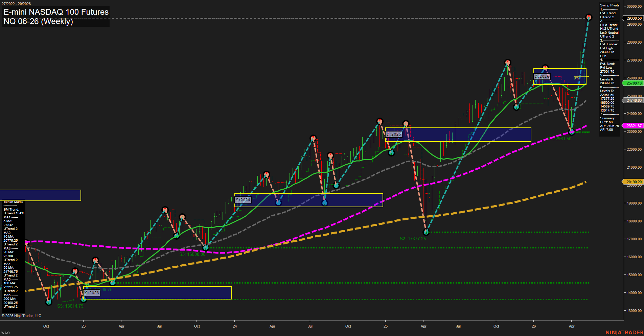Click the 20190.25 MA value in Bench Marks
This screenshot has width=644, height=336.
(10, 303)
